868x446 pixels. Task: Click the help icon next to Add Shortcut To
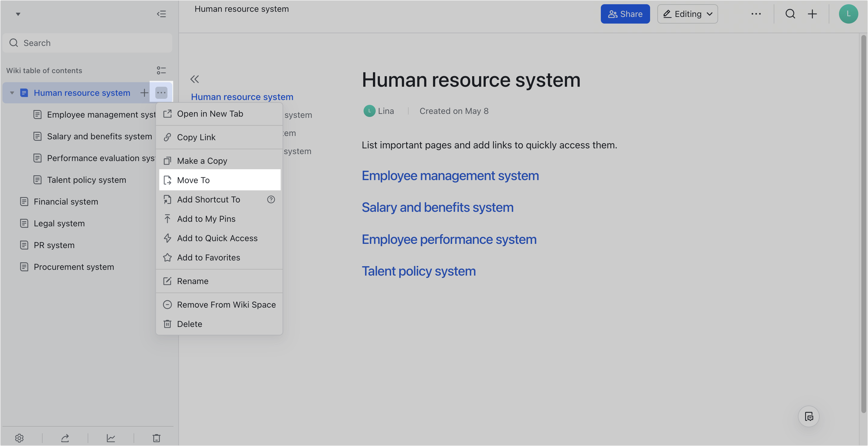click(x=271, y=199)
